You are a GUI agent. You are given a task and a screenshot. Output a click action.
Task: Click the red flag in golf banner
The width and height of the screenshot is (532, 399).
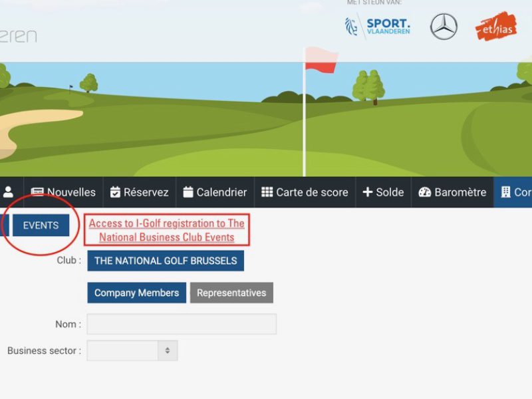tap(321, 59)
